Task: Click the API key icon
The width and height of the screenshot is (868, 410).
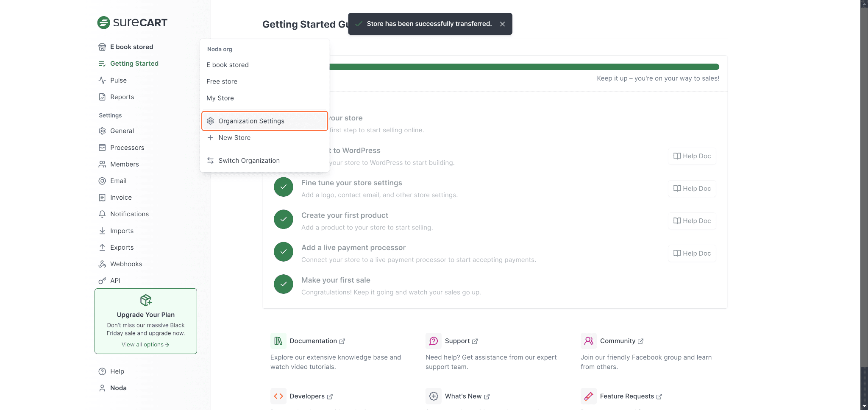Action: (102, 281)
